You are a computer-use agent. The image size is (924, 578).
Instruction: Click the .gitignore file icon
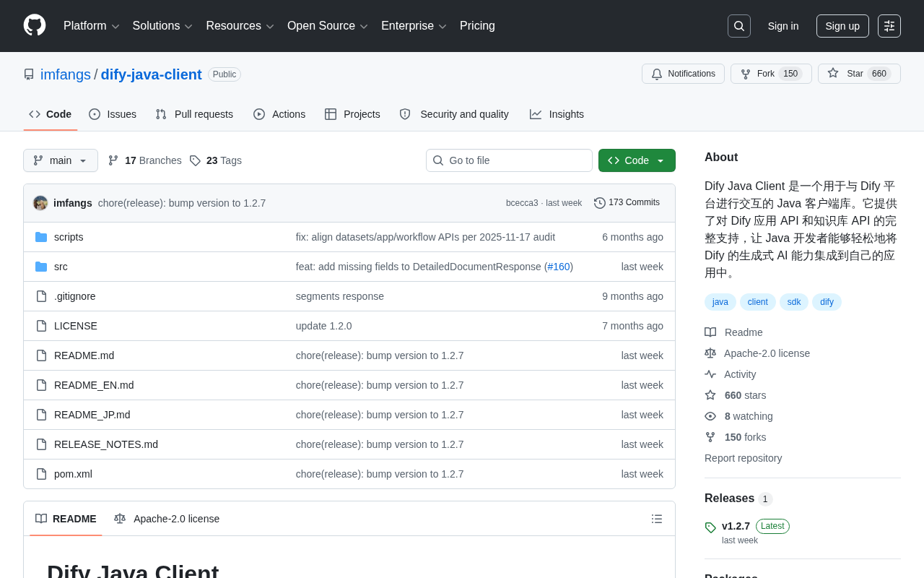[41, 296]
